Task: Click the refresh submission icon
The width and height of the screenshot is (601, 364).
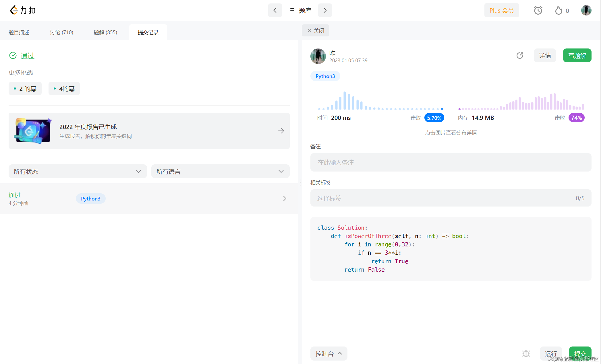Action: coord(520,55)
